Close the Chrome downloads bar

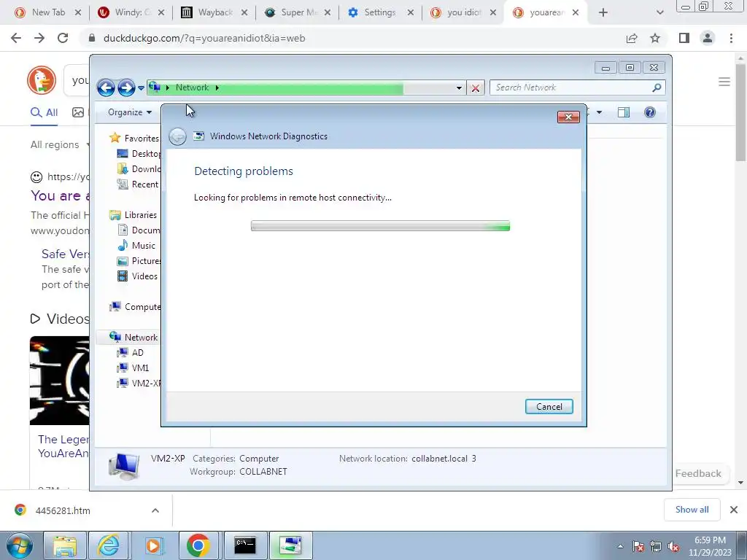point(734,510)
